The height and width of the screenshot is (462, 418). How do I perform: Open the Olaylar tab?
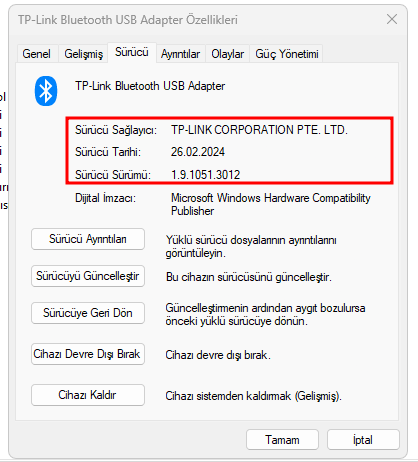click(x=227, y=54)
